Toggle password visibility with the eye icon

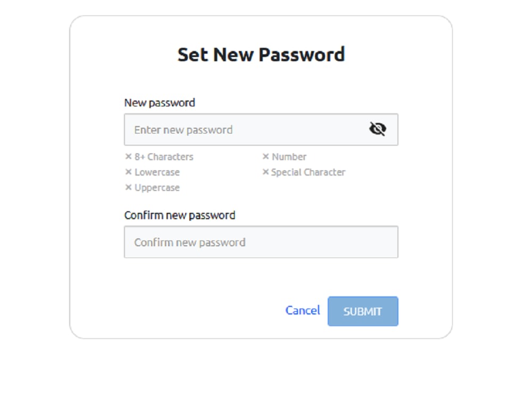(x=378, y=128)
